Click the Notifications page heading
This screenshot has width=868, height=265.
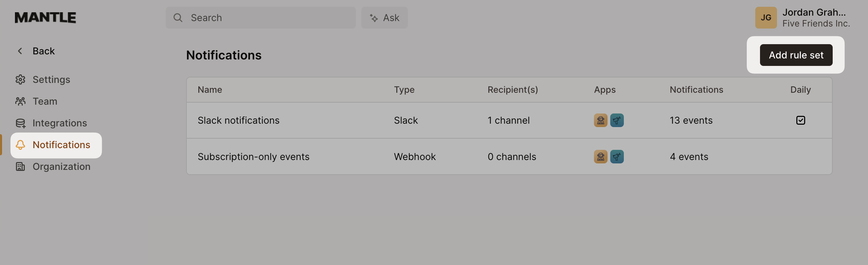pos(224,55)
